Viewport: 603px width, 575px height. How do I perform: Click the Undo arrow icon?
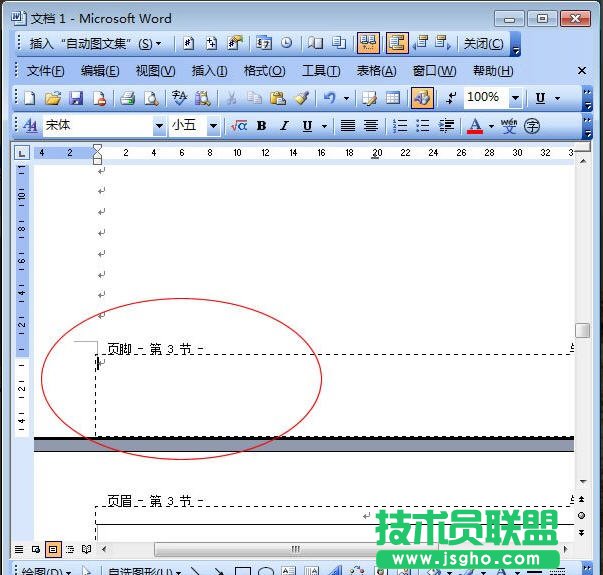coord(330,98)
